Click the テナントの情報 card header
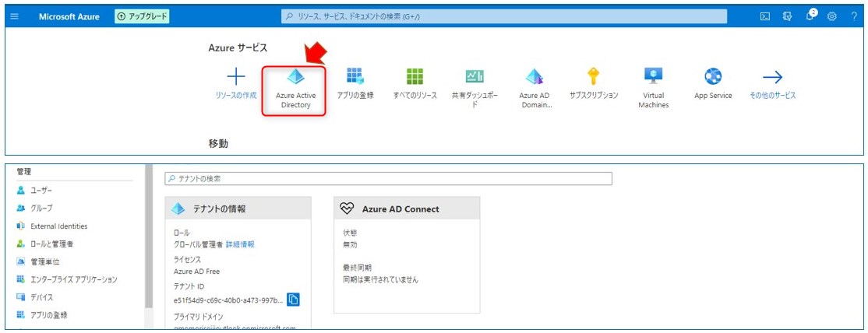 pyautogui.click(x=238, y=209)
